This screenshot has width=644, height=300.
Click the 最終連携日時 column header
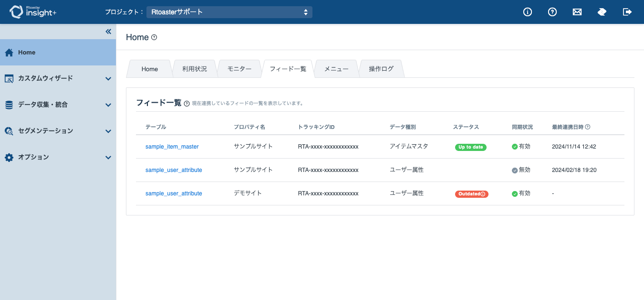click(568, 127)
